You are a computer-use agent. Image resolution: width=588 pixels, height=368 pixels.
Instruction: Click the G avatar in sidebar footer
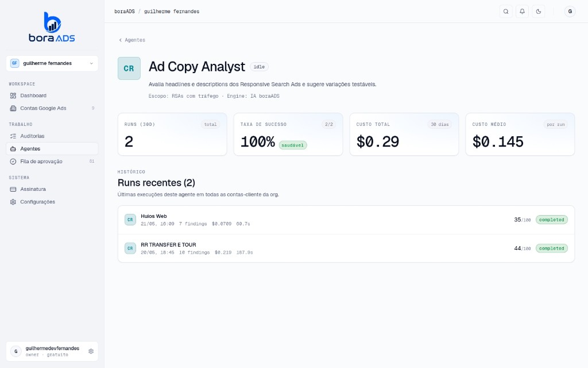16,351
